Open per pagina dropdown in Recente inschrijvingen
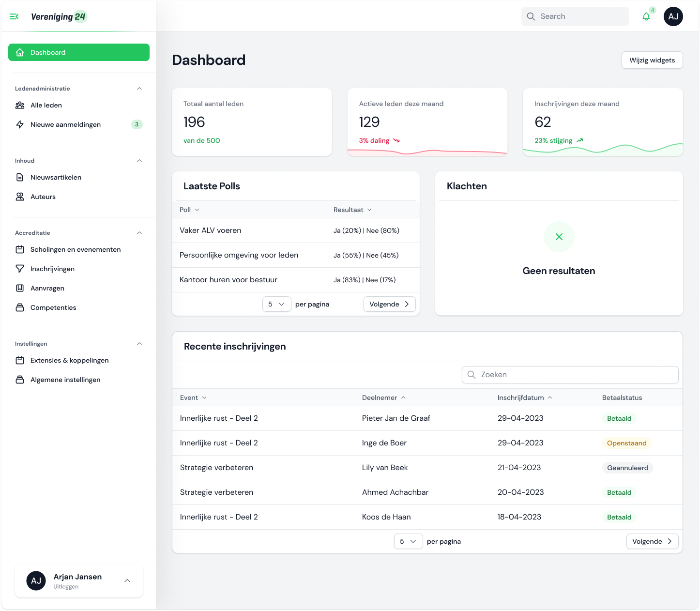This screenshot has width=700, height=611. [408, 541]
